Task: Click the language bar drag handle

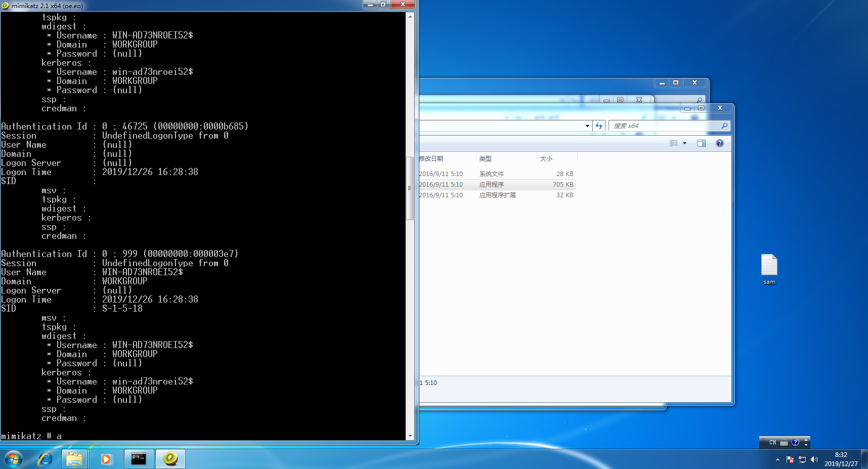Action: tap(763, 443)
